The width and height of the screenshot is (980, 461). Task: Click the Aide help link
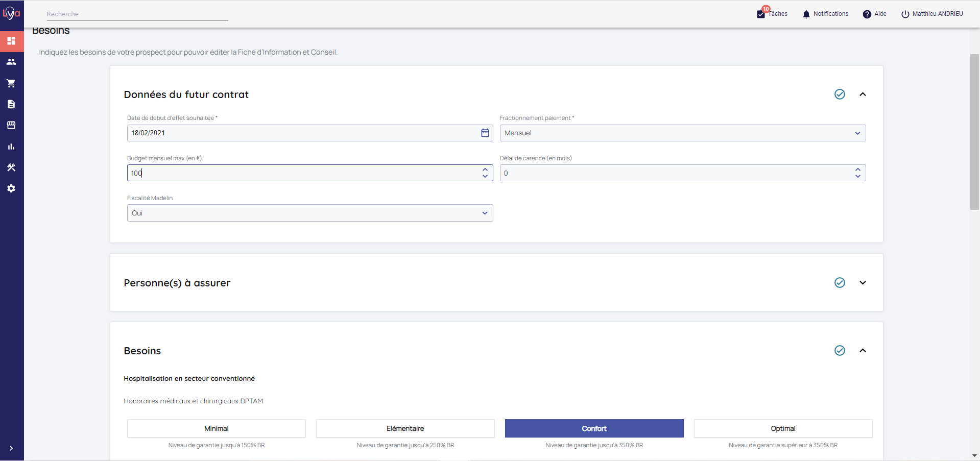(874, 14)
